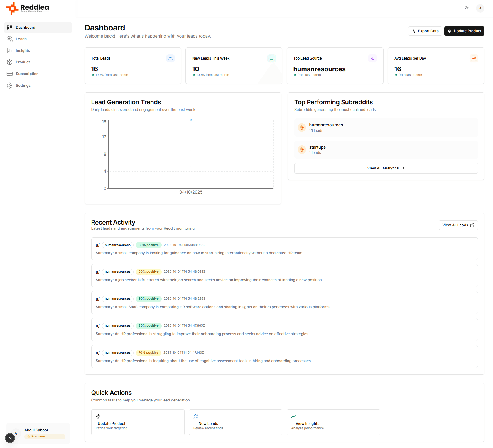Click the Avg Leads per Day trend icon
This screenshot has width=493, height=448.
474,58
